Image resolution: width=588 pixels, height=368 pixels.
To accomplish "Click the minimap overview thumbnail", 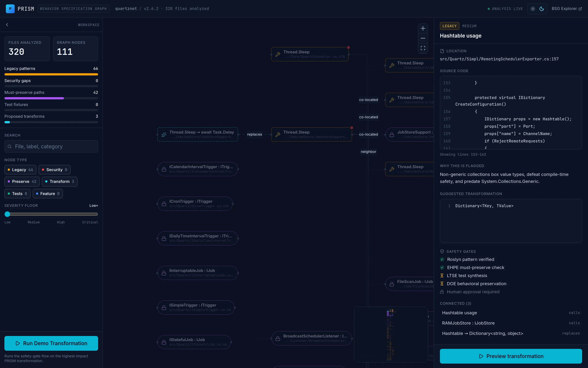I will point(391,334).
